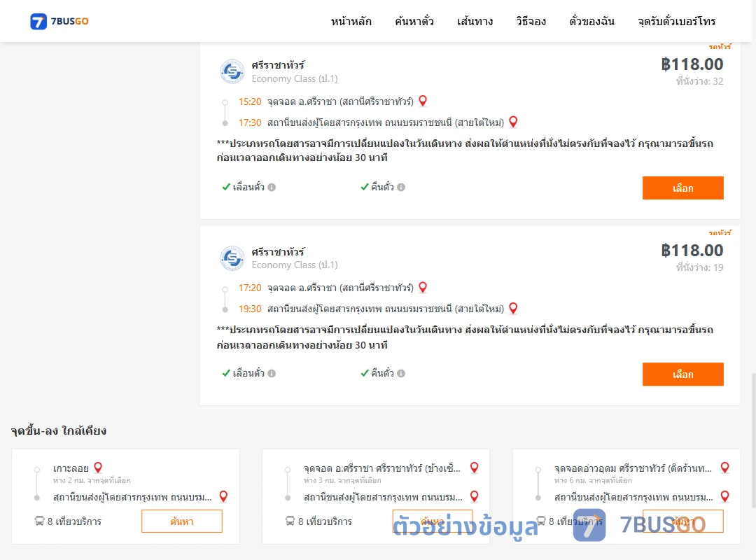756x560 pixels.
Task: Click the ที่นั่งว่าง: 19 seat text
Action: (699, 267)
